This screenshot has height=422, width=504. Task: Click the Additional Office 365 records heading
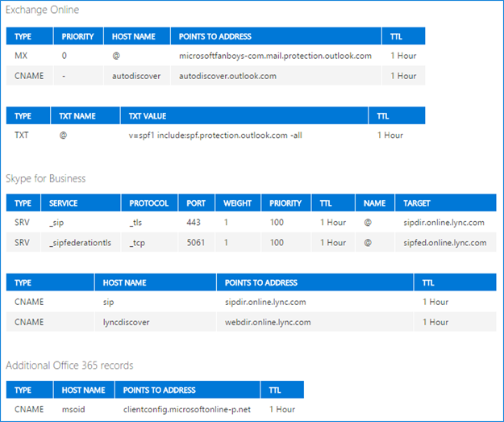pyautogui.click(x=69, y=366)
